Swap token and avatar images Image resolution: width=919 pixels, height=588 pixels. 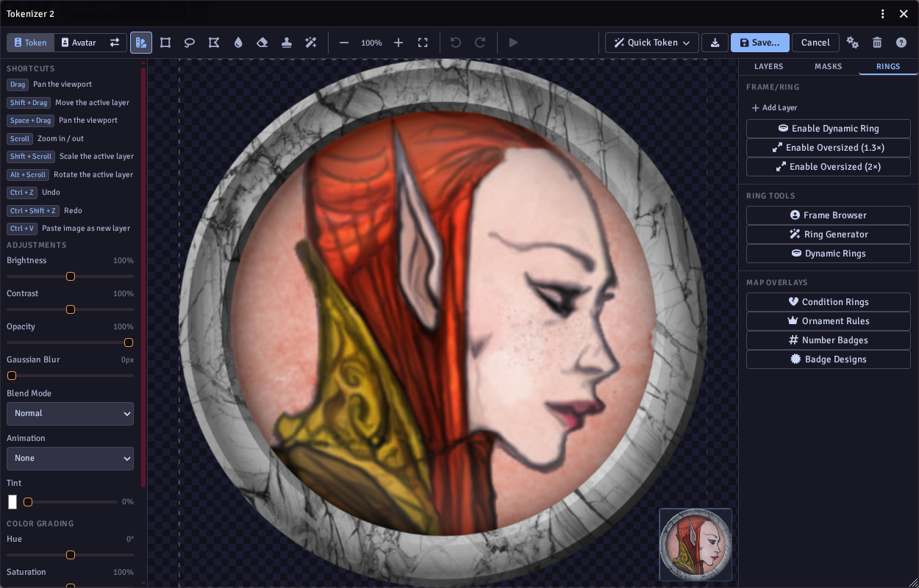[x=115, y=43]
